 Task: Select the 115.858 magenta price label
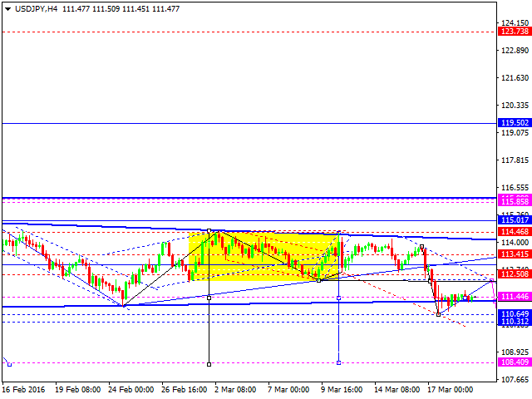pos(515,201)
